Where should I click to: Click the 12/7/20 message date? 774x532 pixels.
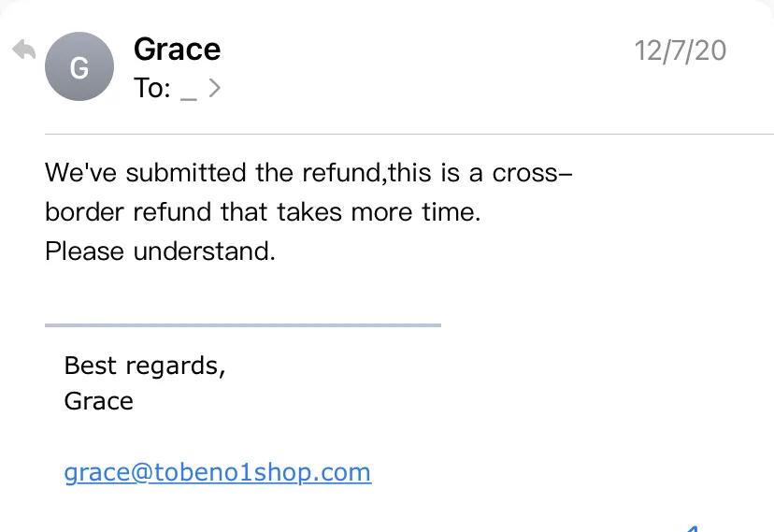pyautogui.click(x=681, y=50)
